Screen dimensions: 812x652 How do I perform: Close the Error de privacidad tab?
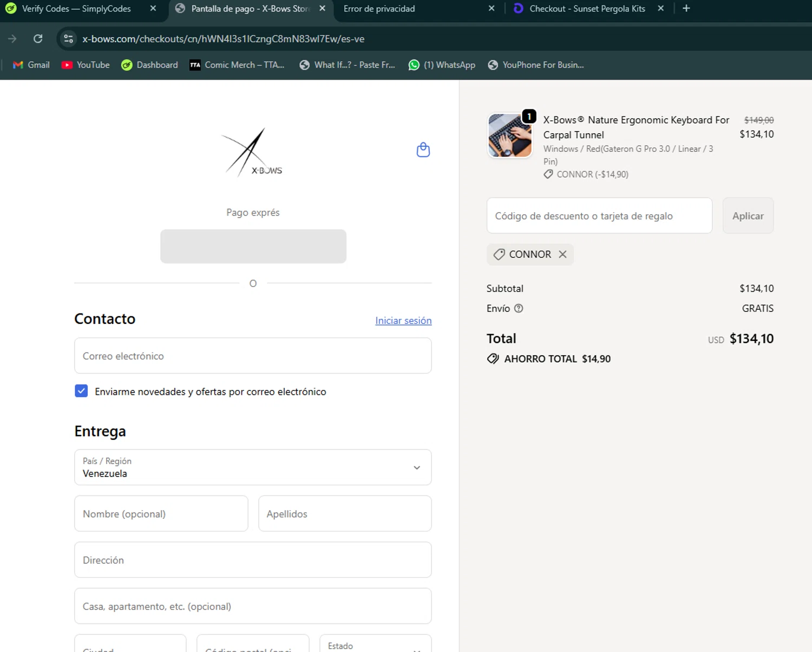[491, 9]
